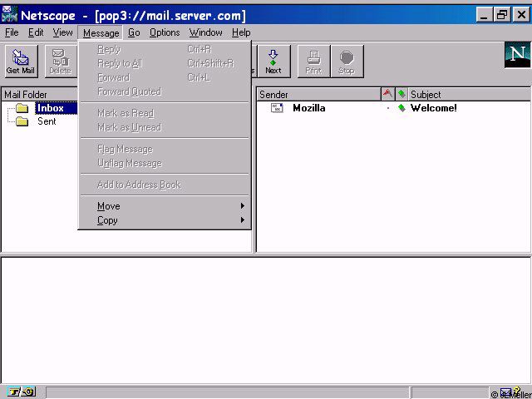Click the Stop toolbar button

coord(347,62)
